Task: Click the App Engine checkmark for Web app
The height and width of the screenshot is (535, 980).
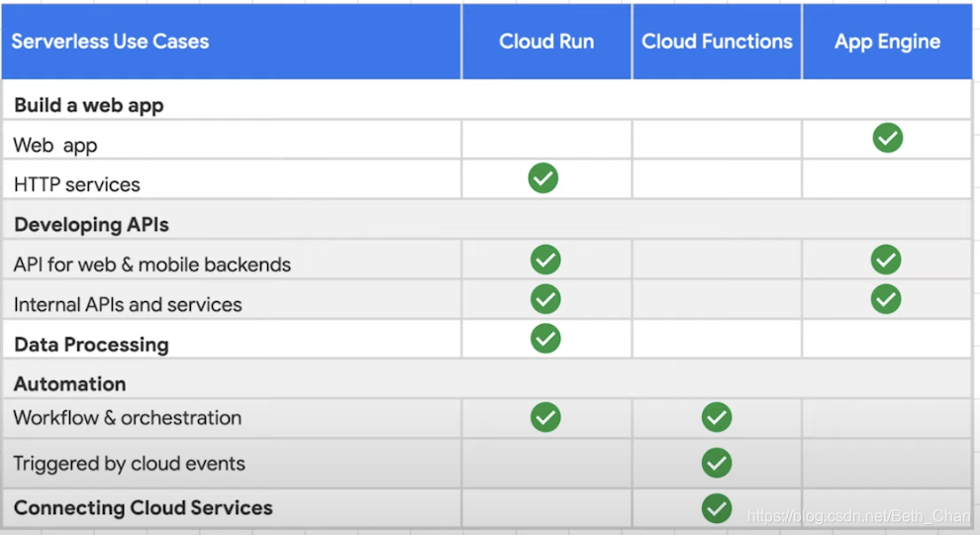Action: tap(888, 138)
